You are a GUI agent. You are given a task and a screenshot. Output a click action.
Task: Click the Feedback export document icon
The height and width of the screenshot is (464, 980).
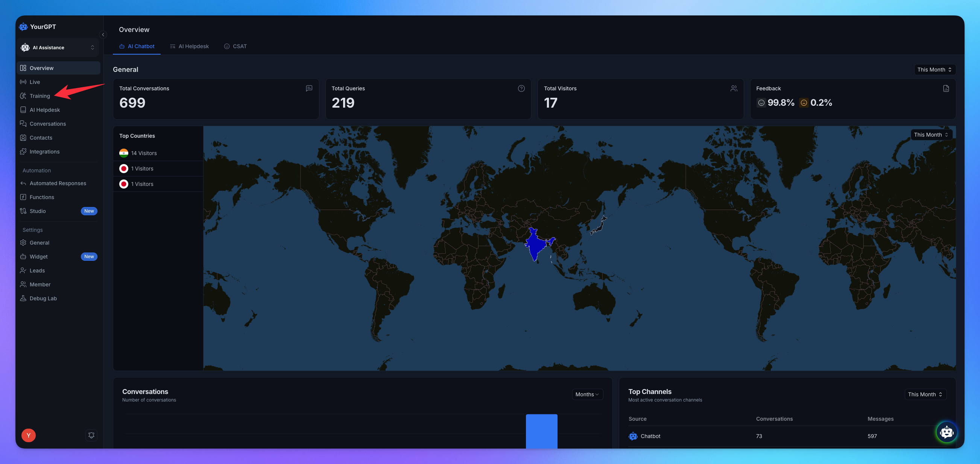[946, 88]
